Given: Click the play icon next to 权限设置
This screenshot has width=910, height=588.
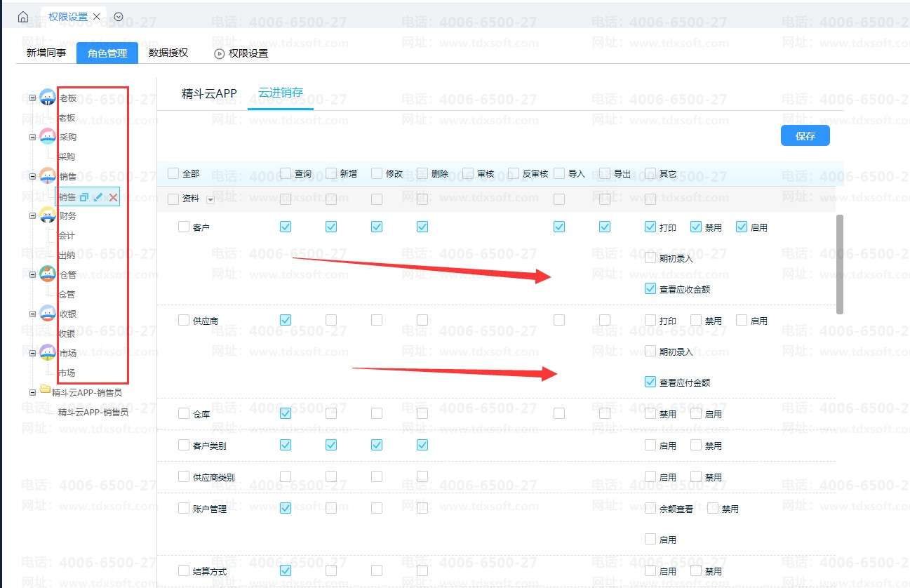Looking at the screenshot, I should [220, 53].
